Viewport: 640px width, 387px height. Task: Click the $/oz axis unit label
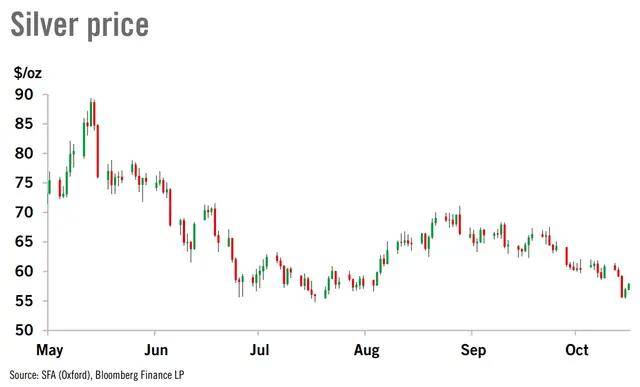(28, 73)
